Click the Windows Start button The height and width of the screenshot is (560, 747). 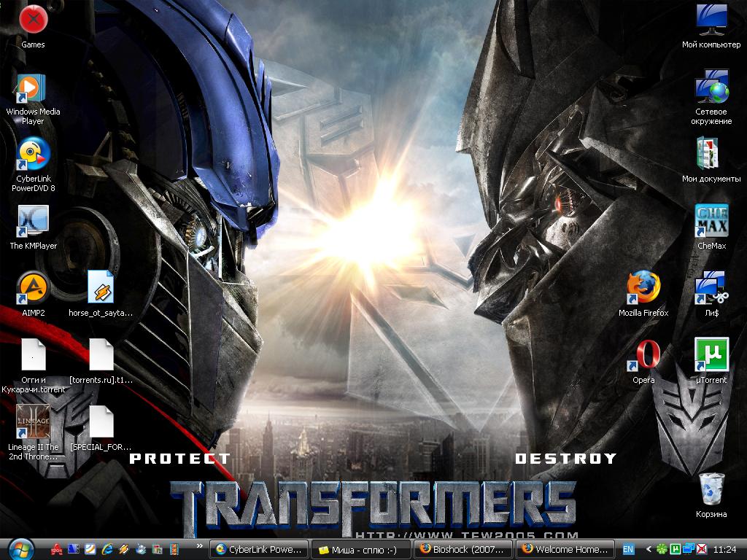pyautogui.click(x=20, y=548)
